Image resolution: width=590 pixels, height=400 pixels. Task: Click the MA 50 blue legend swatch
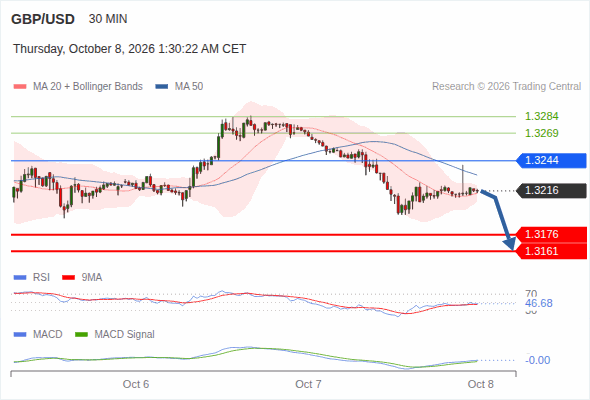[162, 87]
